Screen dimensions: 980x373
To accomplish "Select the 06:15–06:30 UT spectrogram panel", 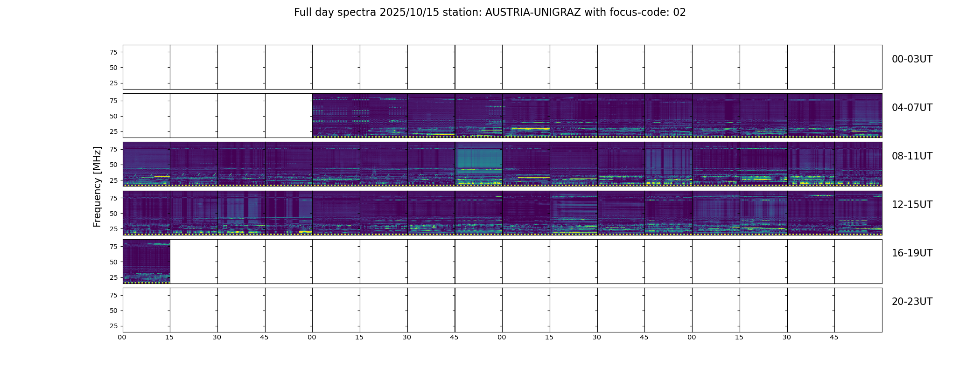I will coord(574,116).
